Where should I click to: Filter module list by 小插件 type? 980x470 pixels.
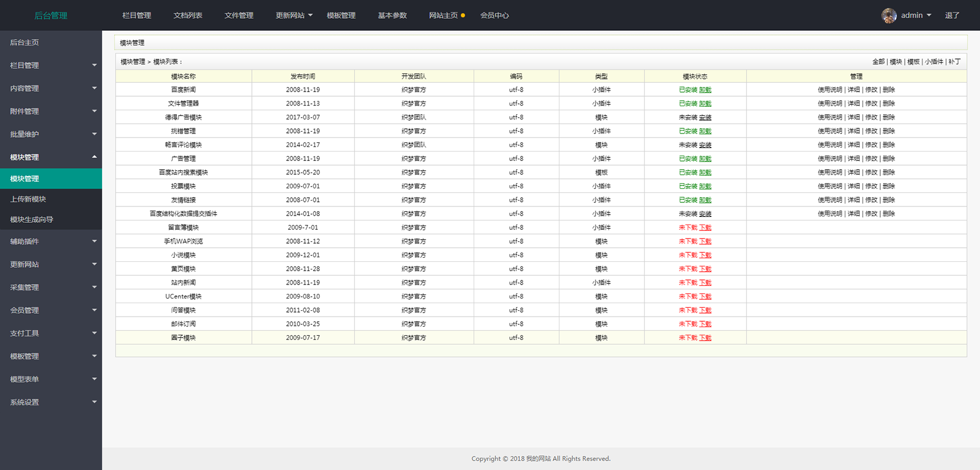coord(934,62)
